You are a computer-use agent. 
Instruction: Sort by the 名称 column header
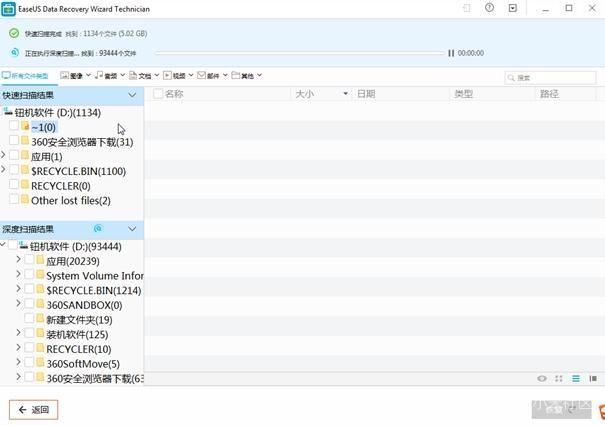[174, 94]
